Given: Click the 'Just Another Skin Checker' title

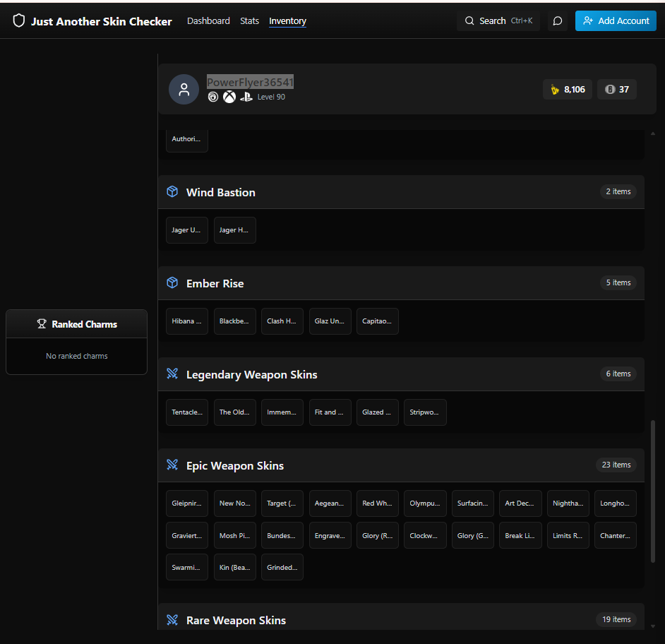Looking at the screenshot, I should pyautogui.click(x=102, y=21).
